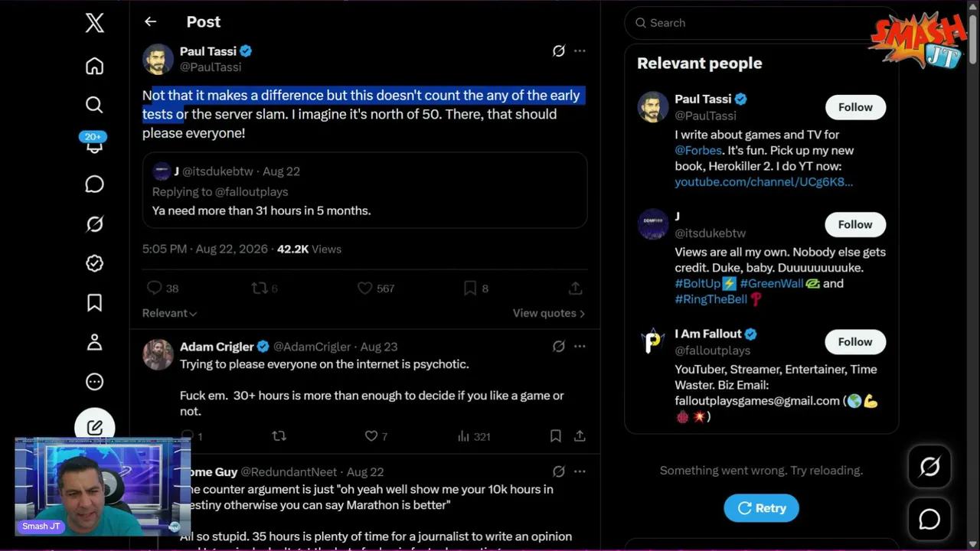Open the X home feed icon
Viewport: 980px width, 551px height.
tap(94, 67)
